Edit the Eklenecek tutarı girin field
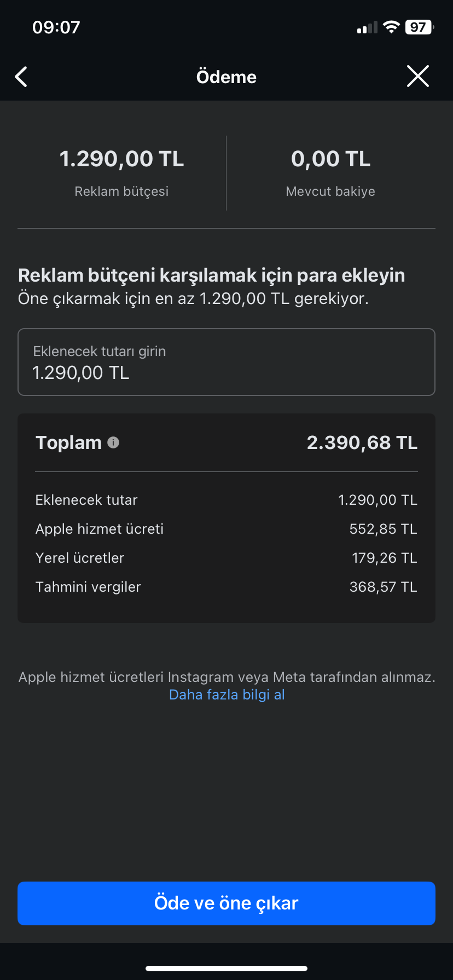The width and height of the screenshot is (453, 980). (x=226, y=362)
